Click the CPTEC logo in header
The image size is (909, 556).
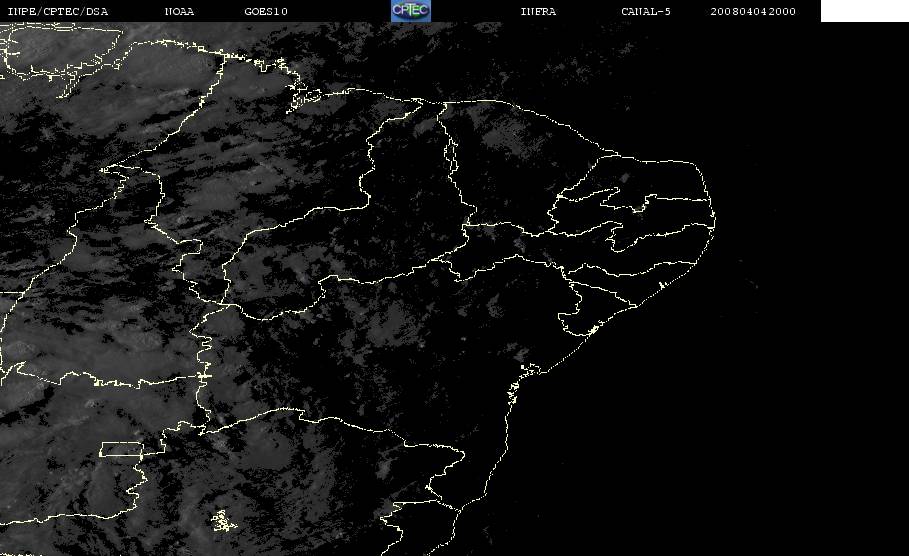[410, 10]
